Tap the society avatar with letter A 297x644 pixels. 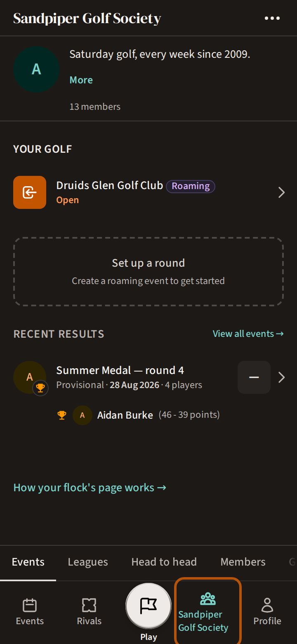click(36, 69)
